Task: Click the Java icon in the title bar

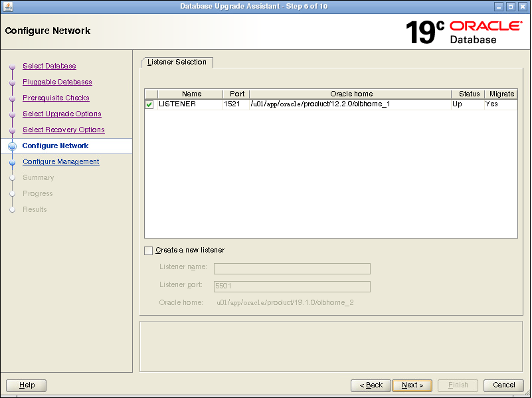Action: (7, 7)
